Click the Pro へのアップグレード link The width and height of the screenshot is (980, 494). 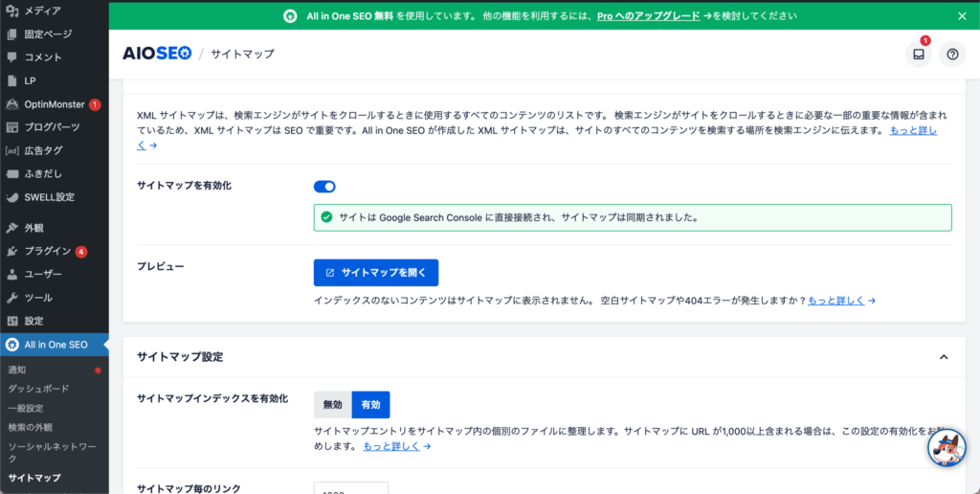648,16
